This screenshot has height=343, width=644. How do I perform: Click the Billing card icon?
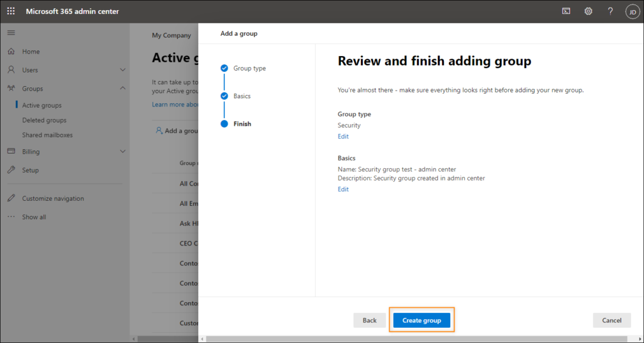(x=11, y=151)
